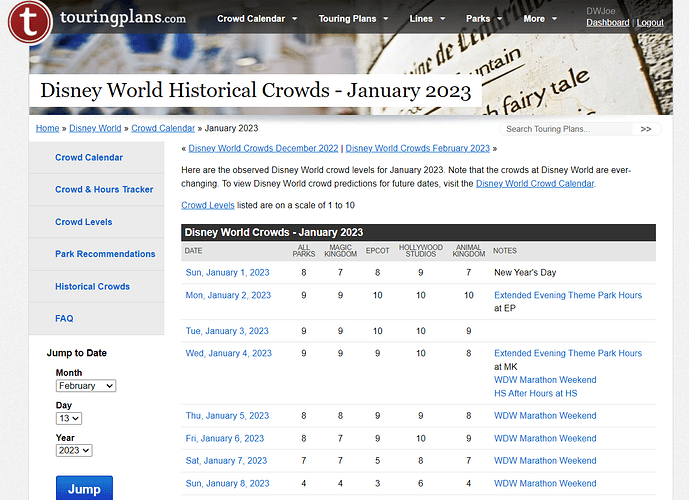
Task: Click the Disney World Crowds - January 2023 table title
Action: (274, 232)
